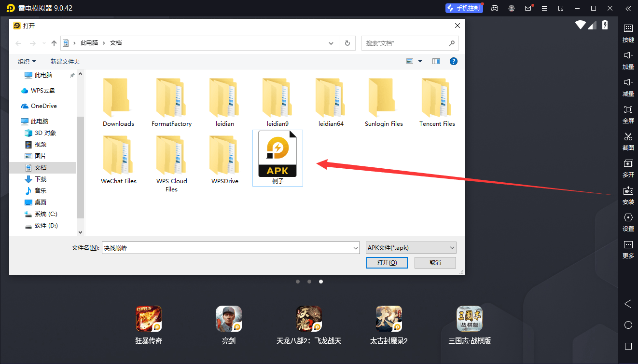Select the FormatFactory folder

tap(171, 102)
